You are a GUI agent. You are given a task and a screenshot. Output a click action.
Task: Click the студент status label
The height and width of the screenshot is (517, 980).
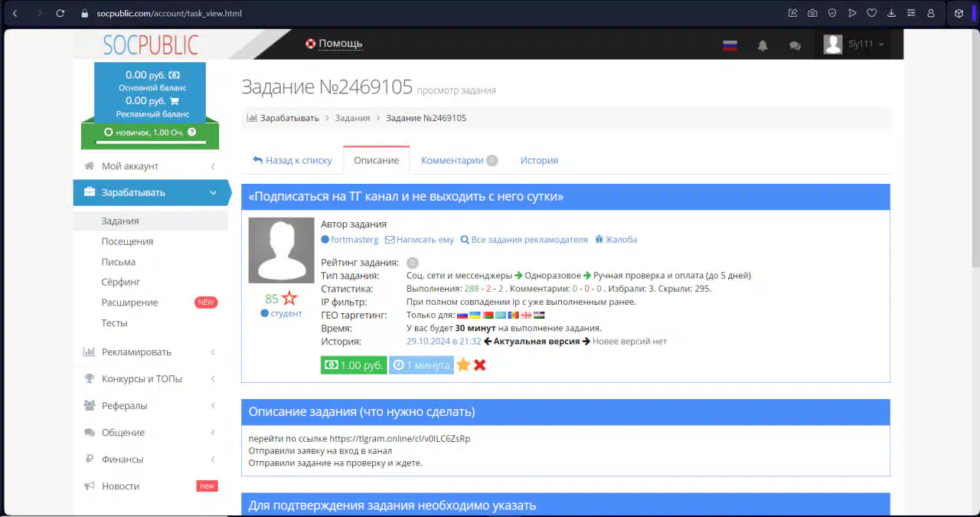(282, 313)
